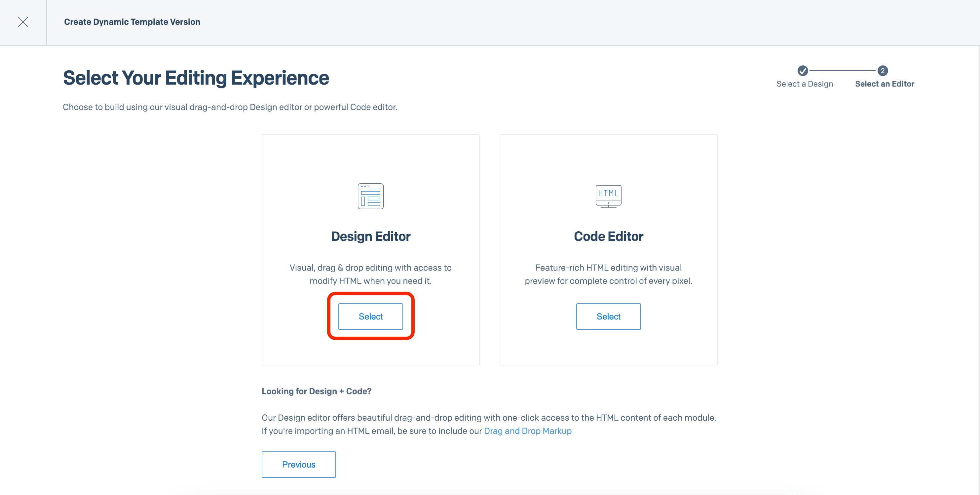Click the Code Editor card title

pos(608,236)
